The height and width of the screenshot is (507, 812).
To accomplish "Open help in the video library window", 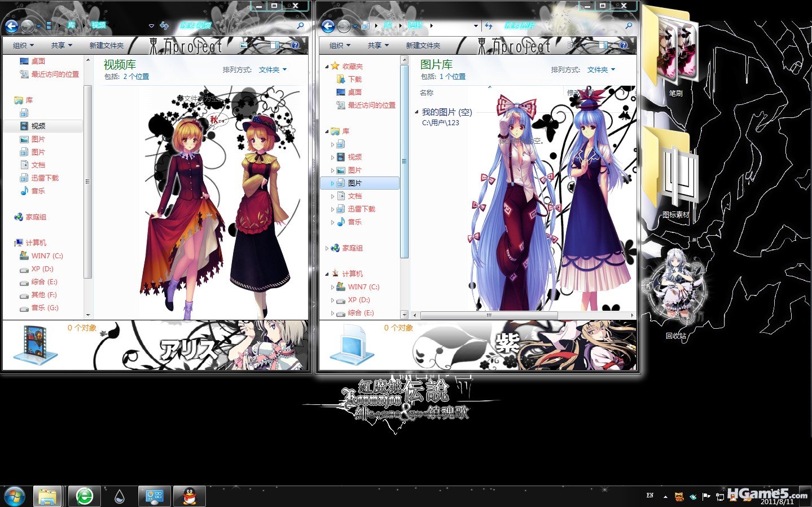I will point(295,45).
